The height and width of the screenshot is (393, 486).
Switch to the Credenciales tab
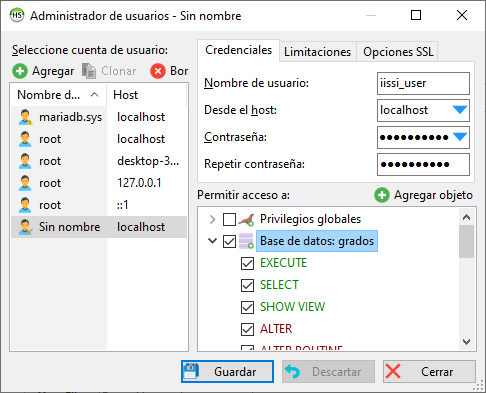click(238, 50)
